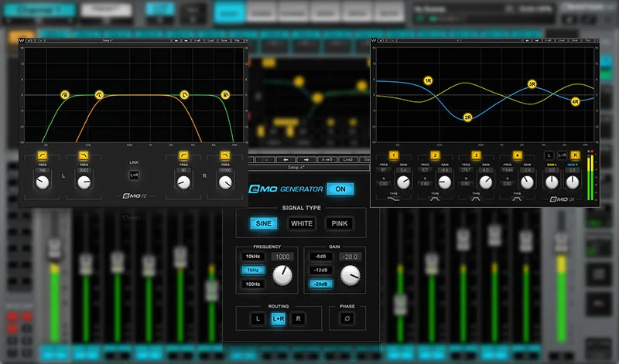619x364 pixels.
Task: Route generator to L+R channels
Action: [x=279, y=318]
